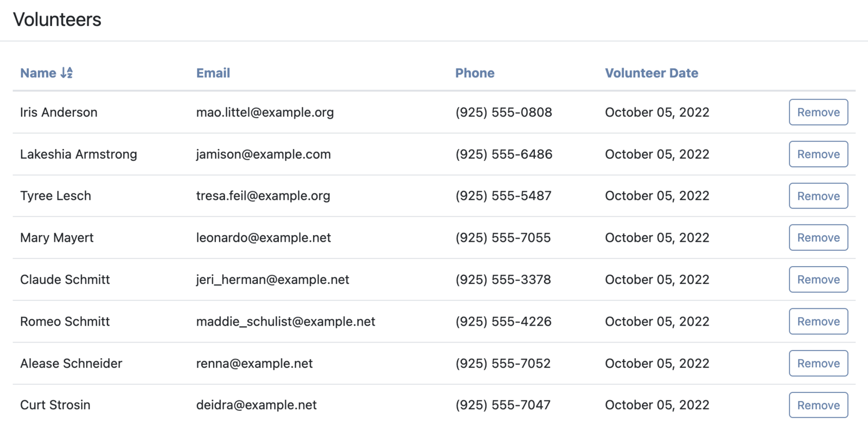Screen dimensions: 868x433
Task: Click the sort icon next to Name
Action: tap(67, 73)
